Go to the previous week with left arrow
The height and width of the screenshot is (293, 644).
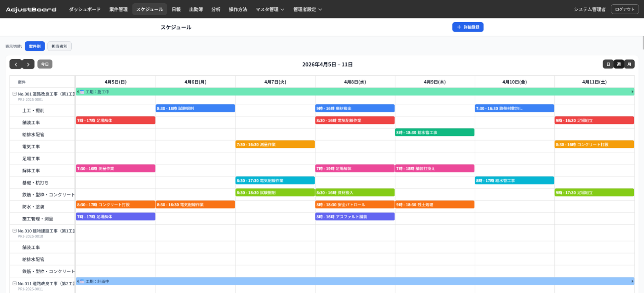16,64
